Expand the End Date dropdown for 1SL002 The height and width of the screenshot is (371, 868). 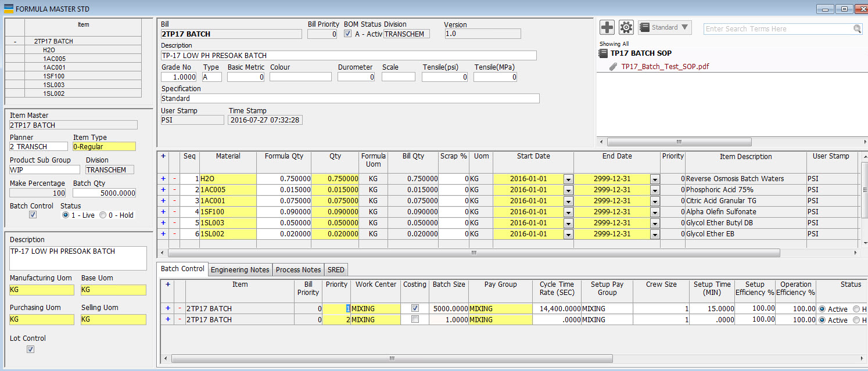tap(655, 234)
